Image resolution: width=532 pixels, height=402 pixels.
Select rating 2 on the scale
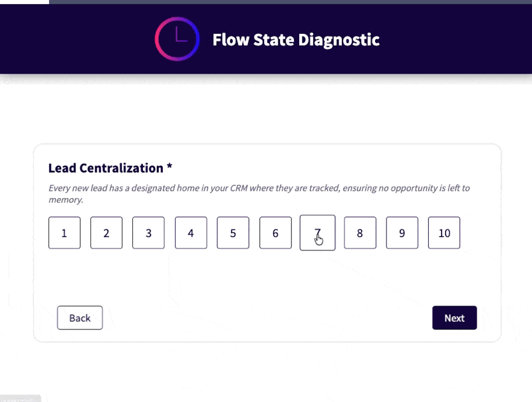tap(106, 233)
